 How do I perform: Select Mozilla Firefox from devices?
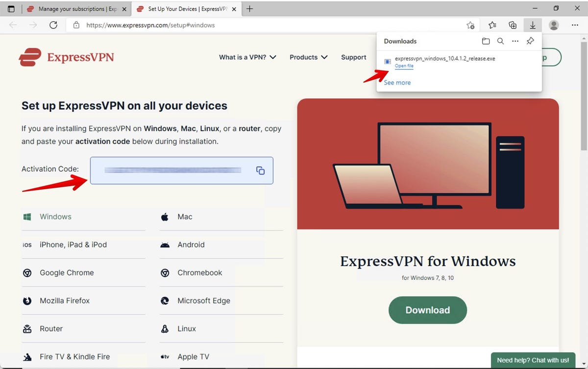click(x=83, y=300)
